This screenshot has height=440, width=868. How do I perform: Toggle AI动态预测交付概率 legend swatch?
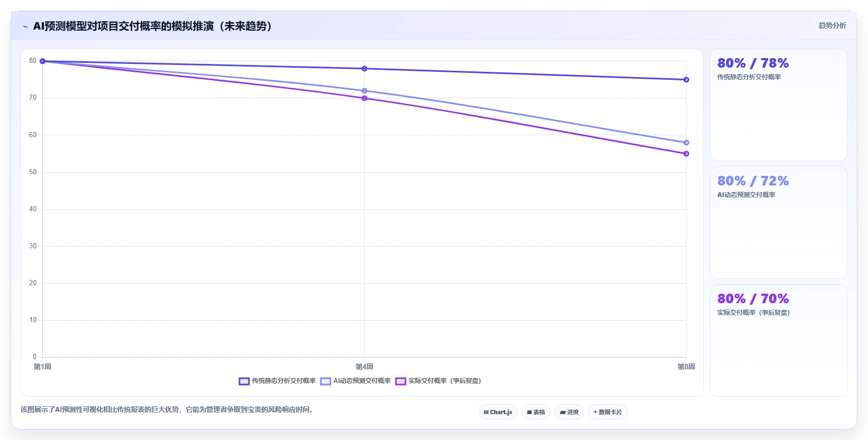(x=326, y=381)
